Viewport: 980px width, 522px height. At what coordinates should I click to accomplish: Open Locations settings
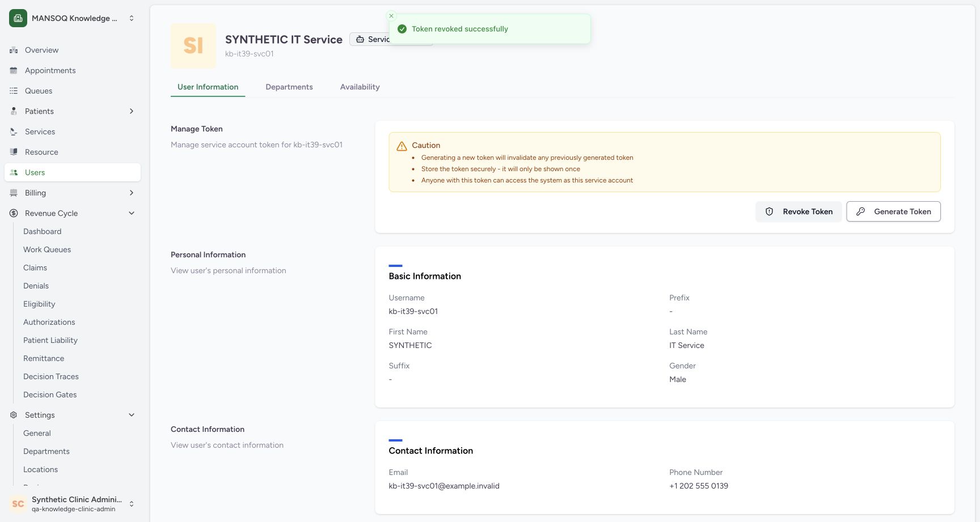[x=40, y=469]
